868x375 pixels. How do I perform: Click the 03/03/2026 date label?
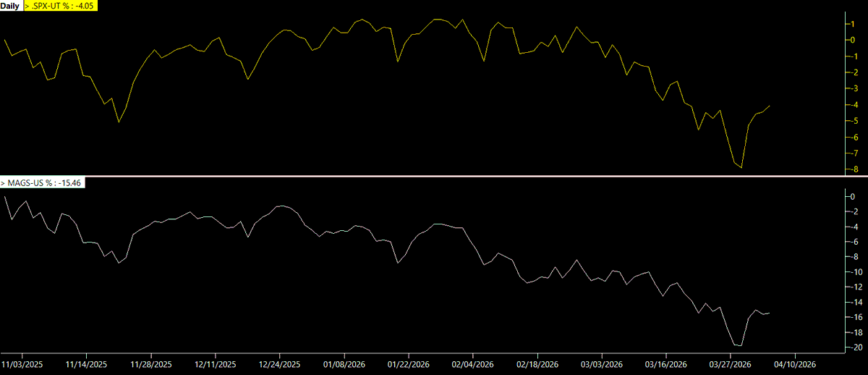[602, 365]
